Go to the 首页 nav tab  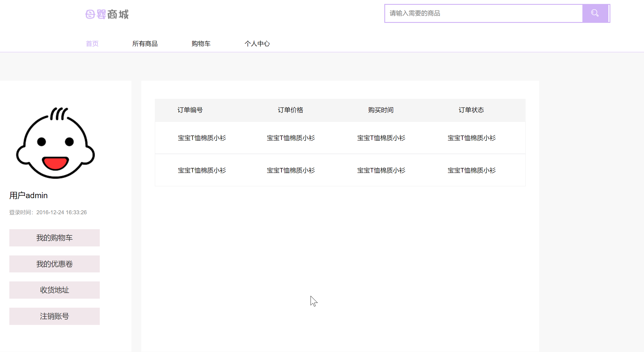[x=92, y=43]
